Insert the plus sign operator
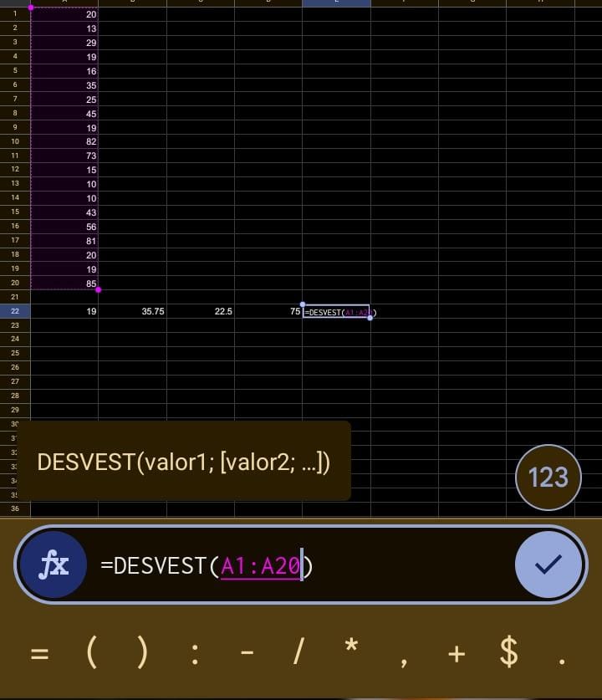 point(456,653)
